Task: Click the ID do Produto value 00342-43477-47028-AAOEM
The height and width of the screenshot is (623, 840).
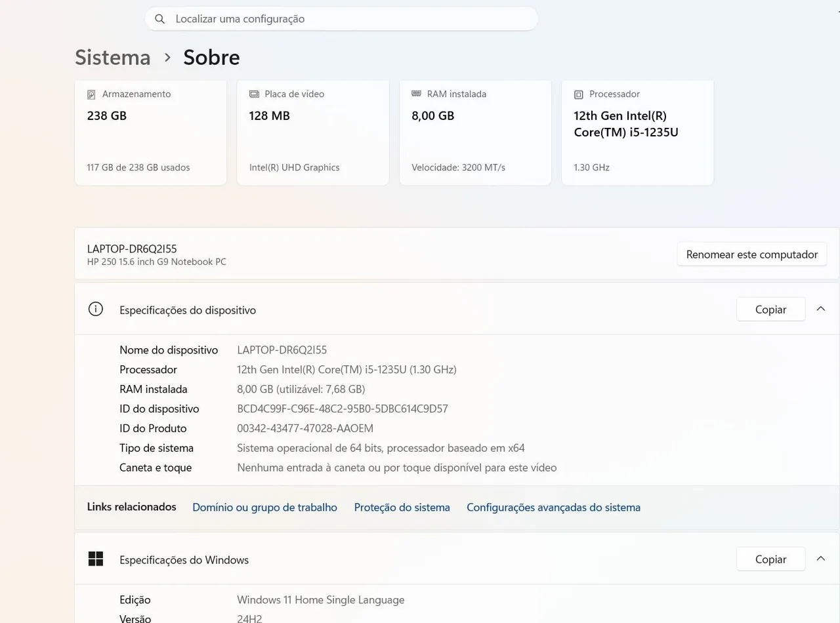Action: pos(305,429)
